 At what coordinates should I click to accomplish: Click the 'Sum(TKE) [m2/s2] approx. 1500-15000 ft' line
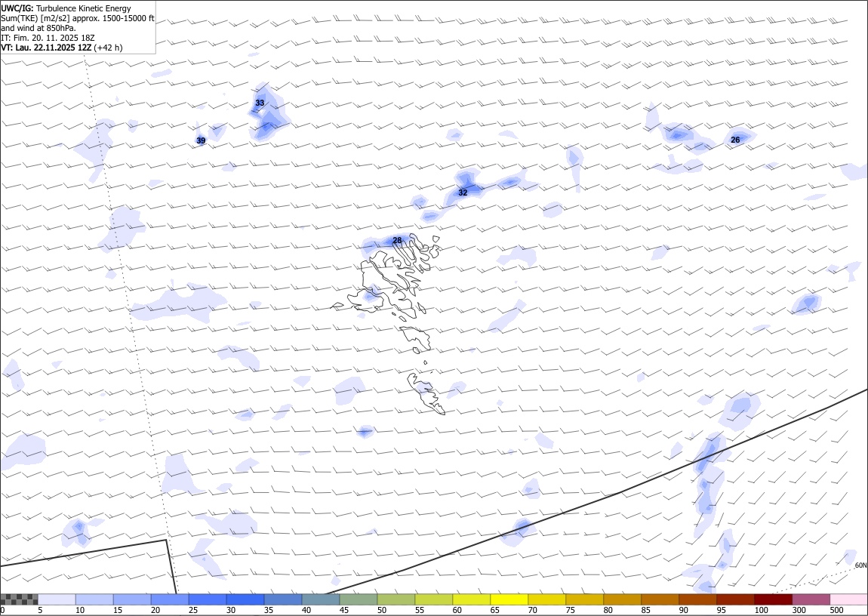coord(78,18)
